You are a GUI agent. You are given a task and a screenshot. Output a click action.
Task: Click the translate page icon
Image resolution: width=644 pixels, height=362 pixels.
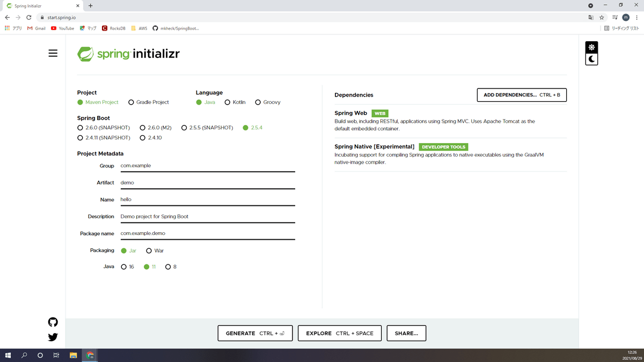591,17
